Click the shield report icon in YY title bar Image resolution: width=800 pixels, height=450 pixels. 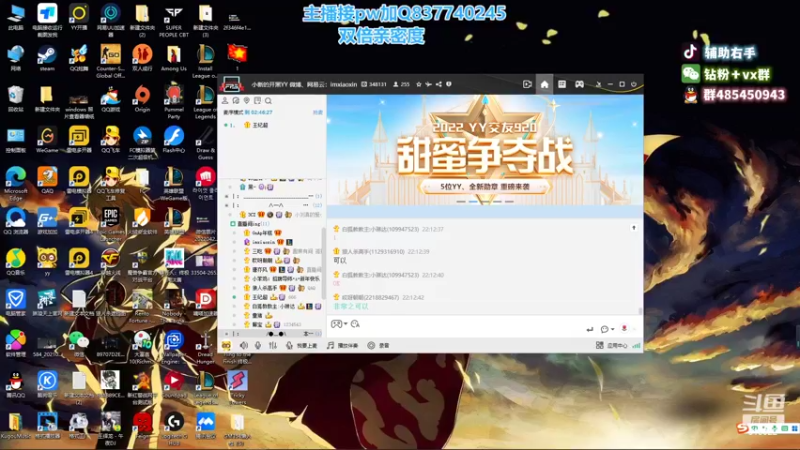(449, 84)
